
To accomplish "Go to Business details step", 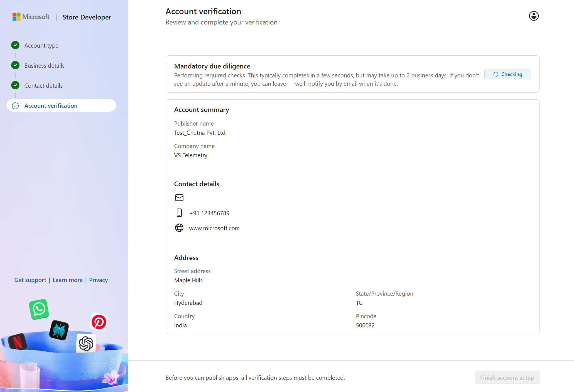I will (x=44, y=66).
